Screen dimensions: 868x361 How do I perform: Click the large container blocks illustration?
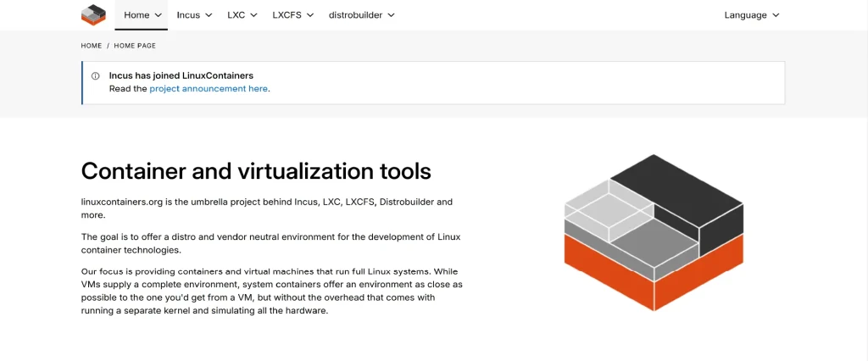[654, 231]
